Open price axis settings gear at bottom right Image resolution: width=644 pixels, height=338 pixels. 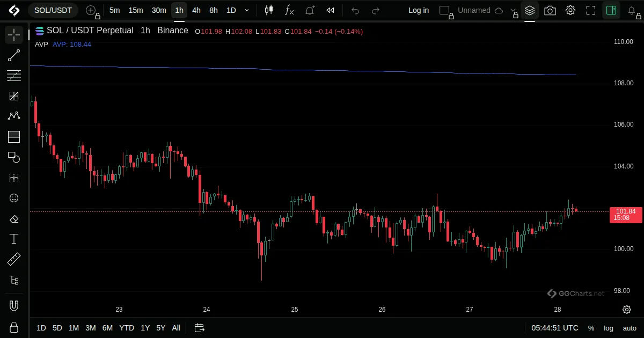627,310
